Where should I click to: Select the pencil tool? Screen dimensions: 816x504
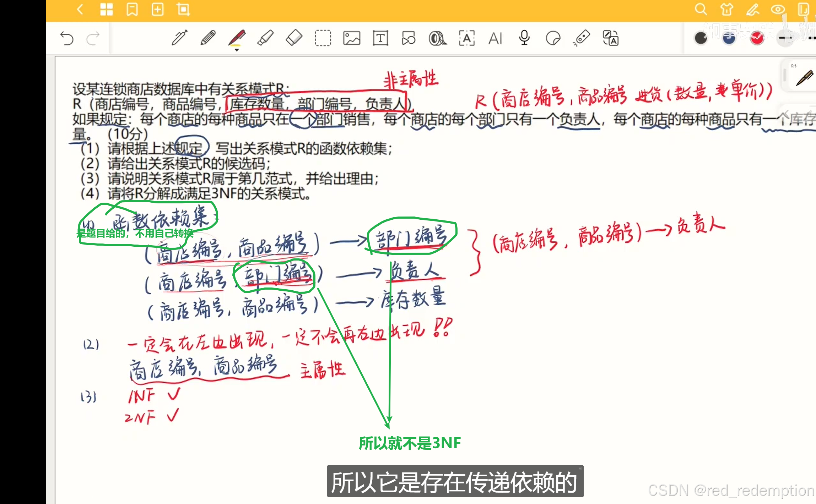pyautogui.click(x=208, y=38)
